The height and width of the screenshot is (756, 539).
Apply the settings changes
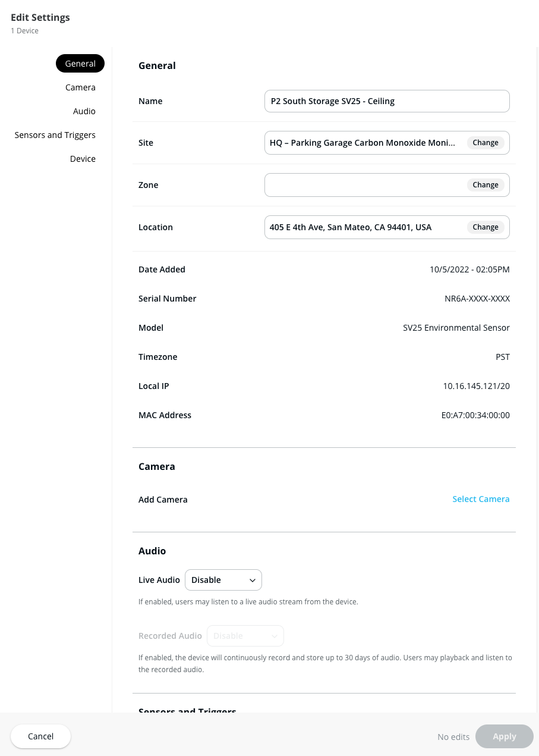click(x=504, y=736)
